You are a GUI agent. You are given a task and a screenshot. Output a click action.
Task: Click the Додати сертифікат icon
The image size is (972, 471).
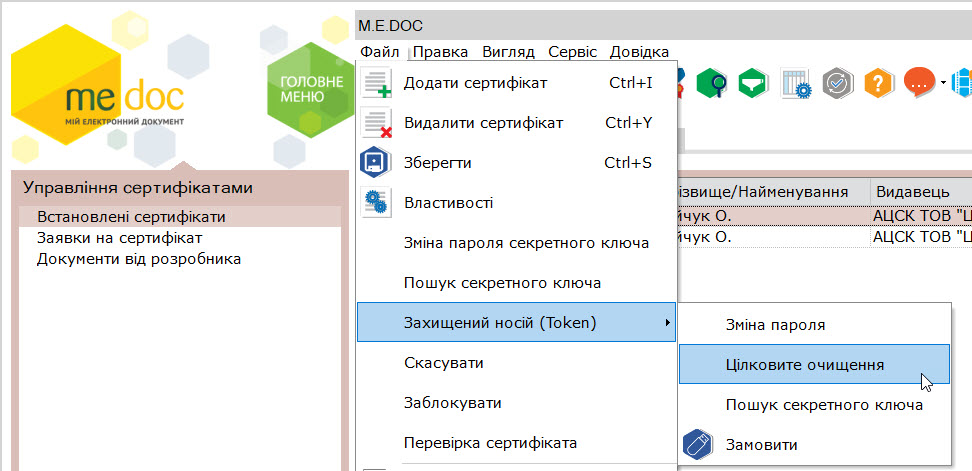(x=376, y=82)
